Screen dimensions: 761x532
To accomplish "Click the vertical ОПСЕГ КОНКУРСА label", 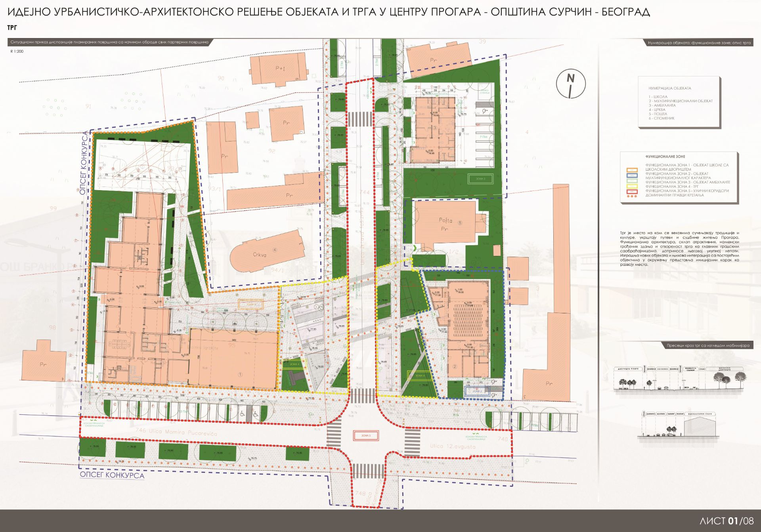I will [84, 163].
